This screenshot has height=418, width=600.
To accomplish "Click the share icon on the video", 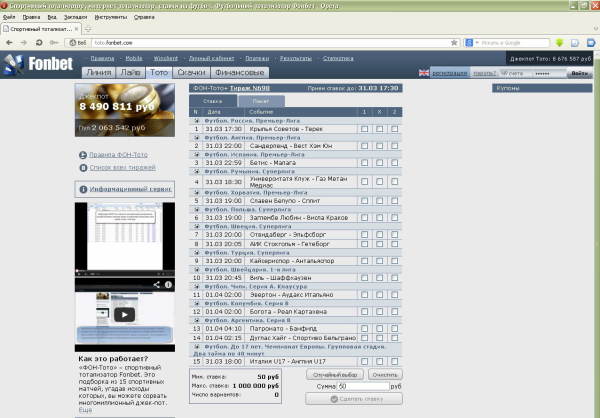I will click(155, 284).
